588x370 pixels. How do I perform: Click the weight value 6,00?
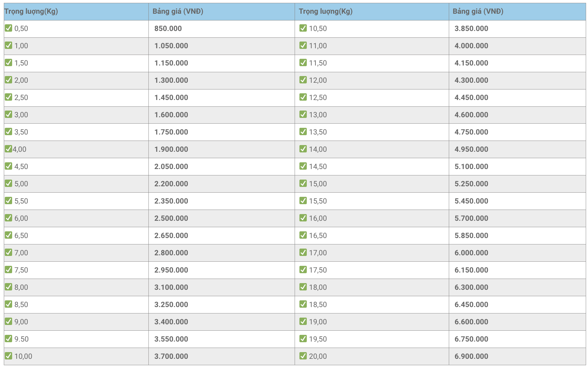tap(21, 218)
